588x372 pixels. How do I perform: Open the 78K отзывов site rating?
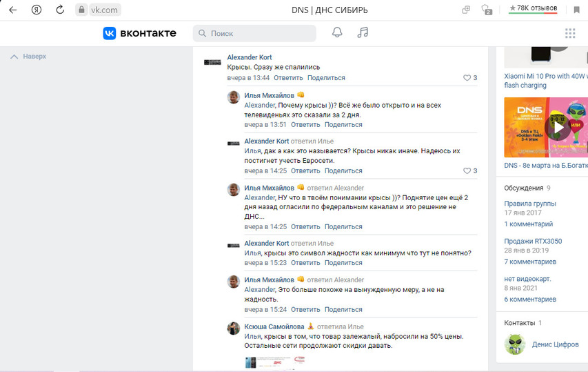click(533, 9)
